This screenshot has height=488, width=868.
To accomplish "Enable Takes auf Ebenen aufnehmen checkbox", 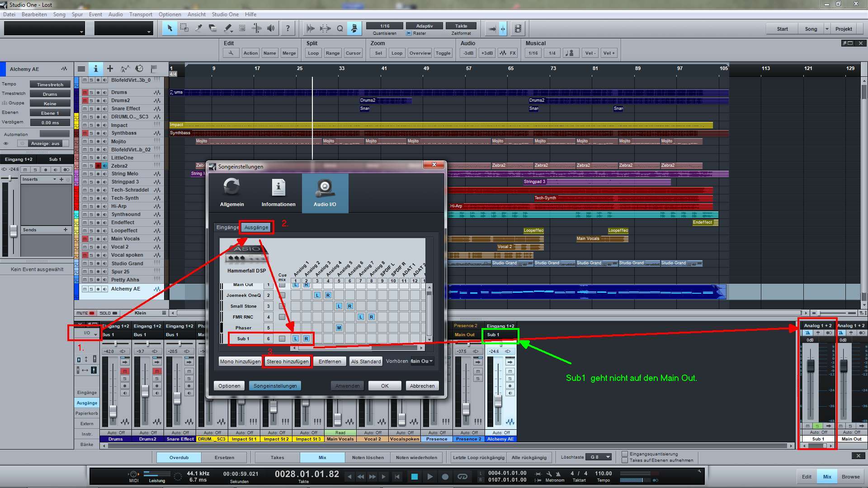I will click(x=625, y=460).
